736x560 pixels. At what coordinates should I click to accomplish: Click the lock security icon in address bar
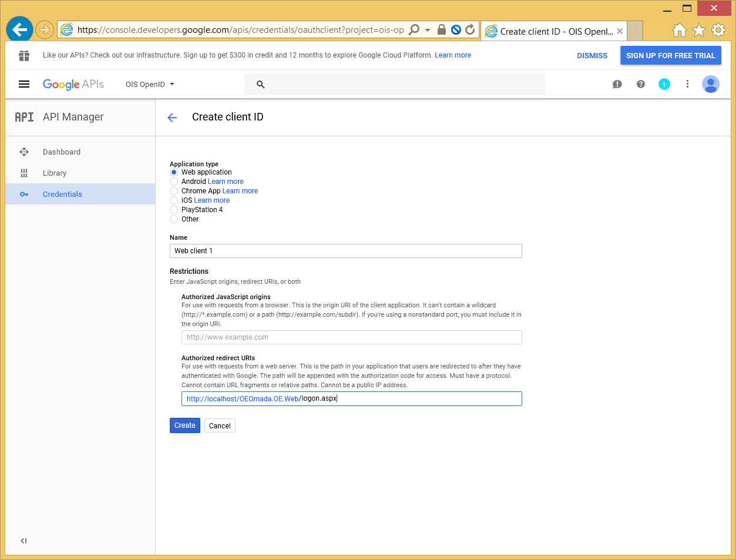(442, 29)
